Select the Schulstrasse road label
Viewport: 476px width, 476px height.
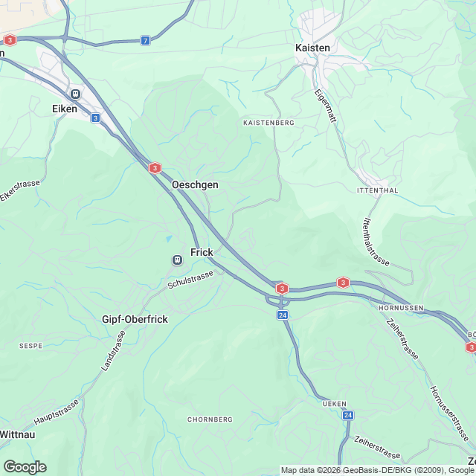(x=190, y=280)
